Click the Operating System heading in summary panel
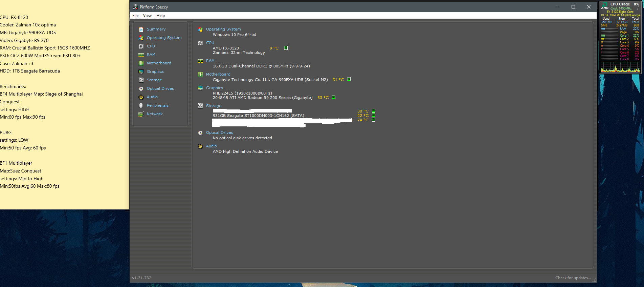 pyautogui.click(x=223, y=29)
